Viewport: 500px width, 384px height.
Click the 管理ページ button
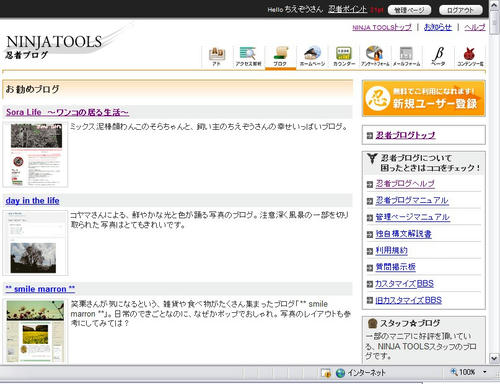409,10
